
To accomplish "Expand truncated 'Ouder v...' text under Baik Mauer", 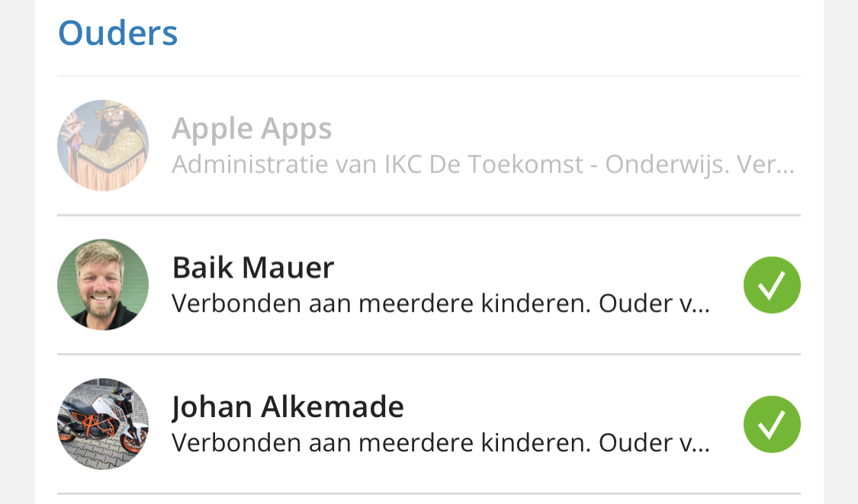I will pyautogui.click(x=654, y=303).
